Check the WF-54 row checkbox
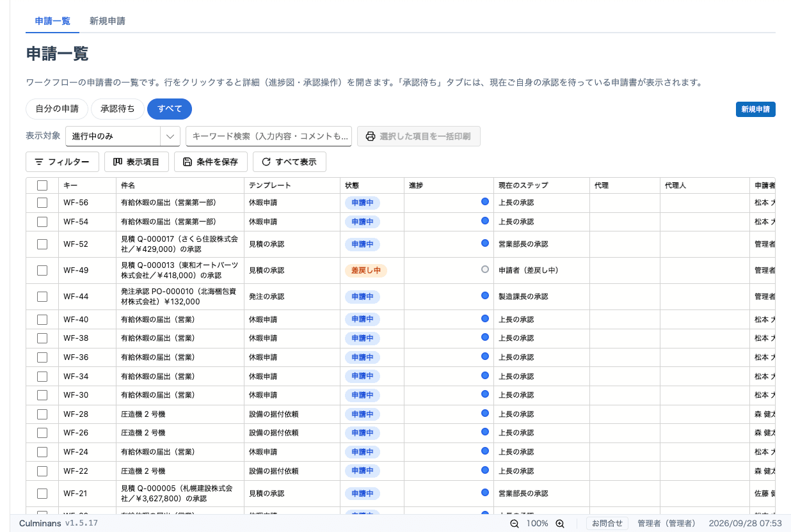 42,222
